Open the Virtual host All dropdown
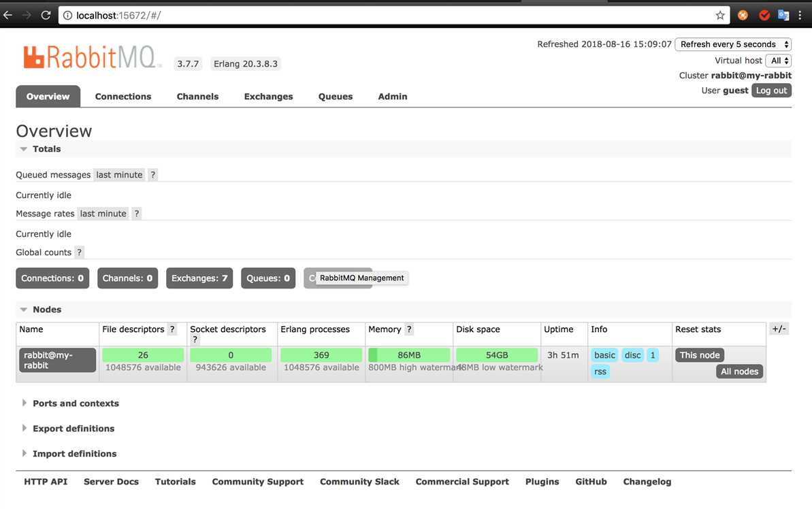Screen dimensions: 812x509 tap(779, 61)
